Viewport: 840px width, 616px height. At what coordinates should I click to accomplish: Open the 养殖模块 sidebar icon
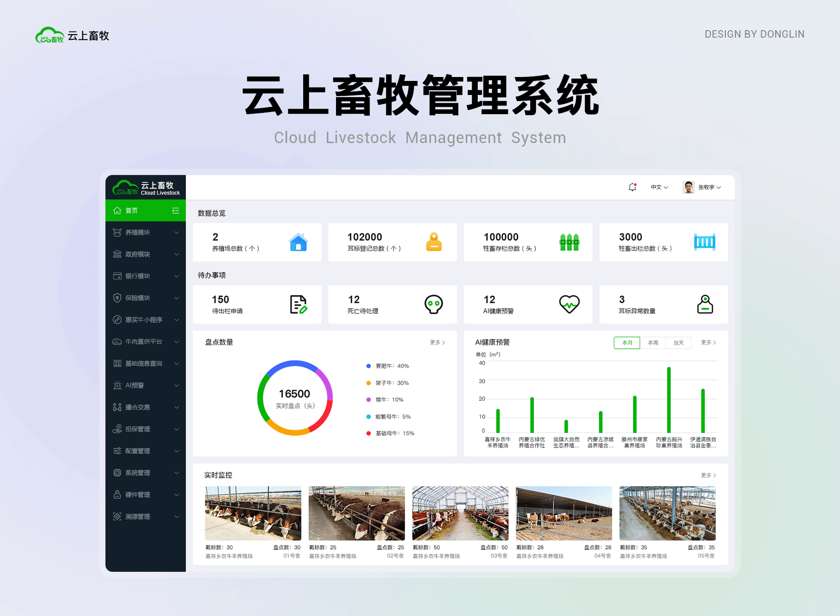(x=117, y=232)
